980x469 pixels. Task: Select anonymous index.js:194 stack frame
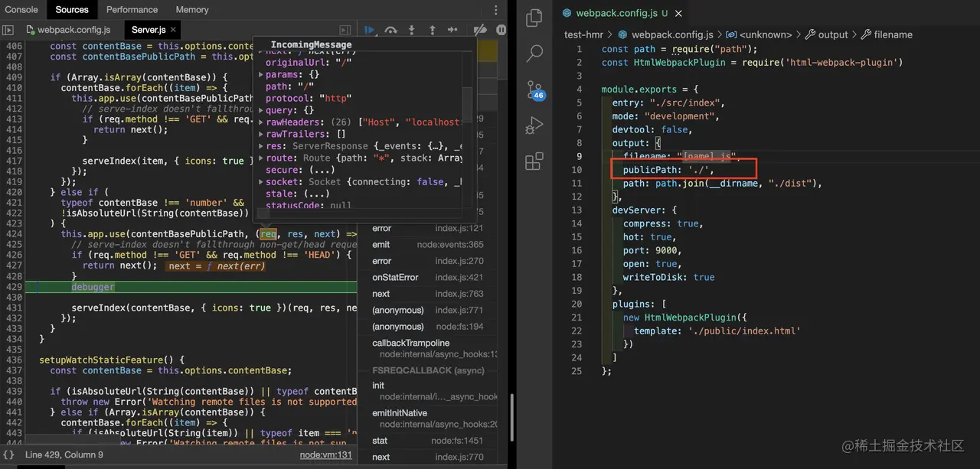[429, 327]
